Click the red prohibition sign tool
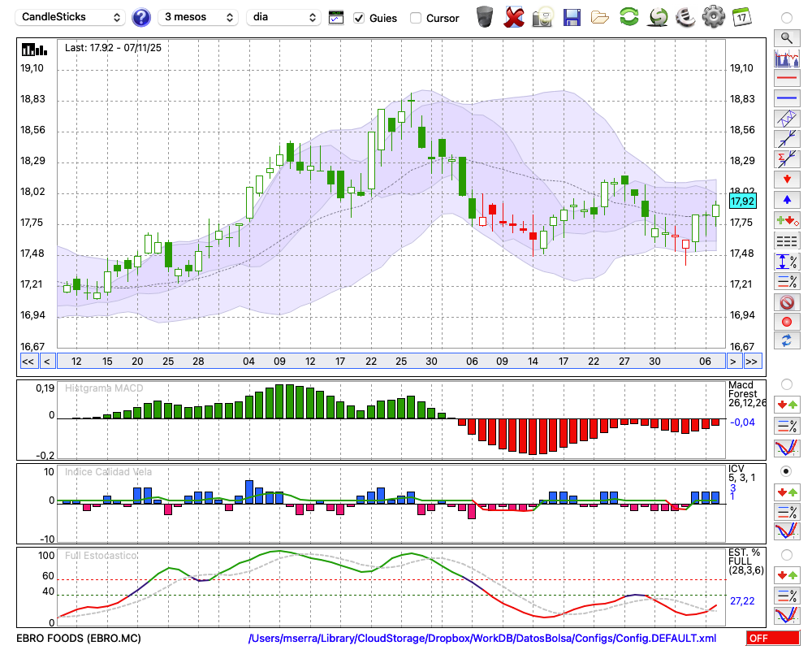Screen dimensions: 812x650 [x=786, y=302]
